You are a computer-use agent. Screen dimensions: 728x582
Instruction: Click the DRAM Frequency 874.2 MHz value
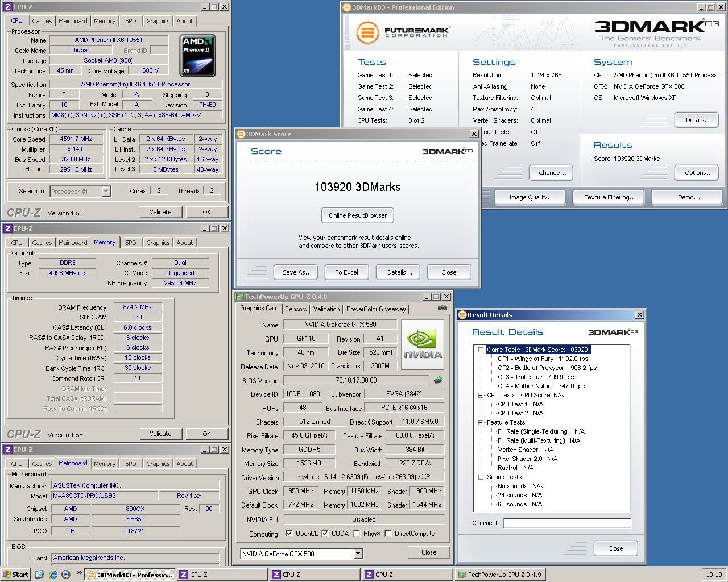click(x=138, y=307)
